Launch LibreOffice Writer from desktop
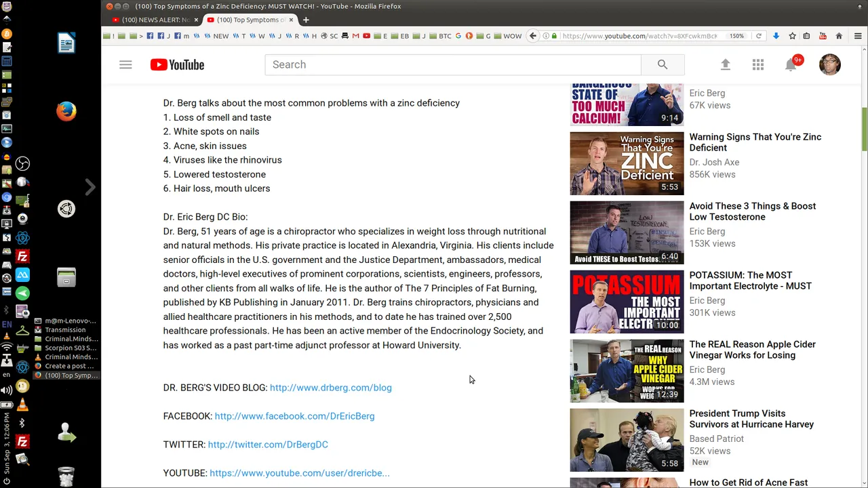 coord(66,43)
